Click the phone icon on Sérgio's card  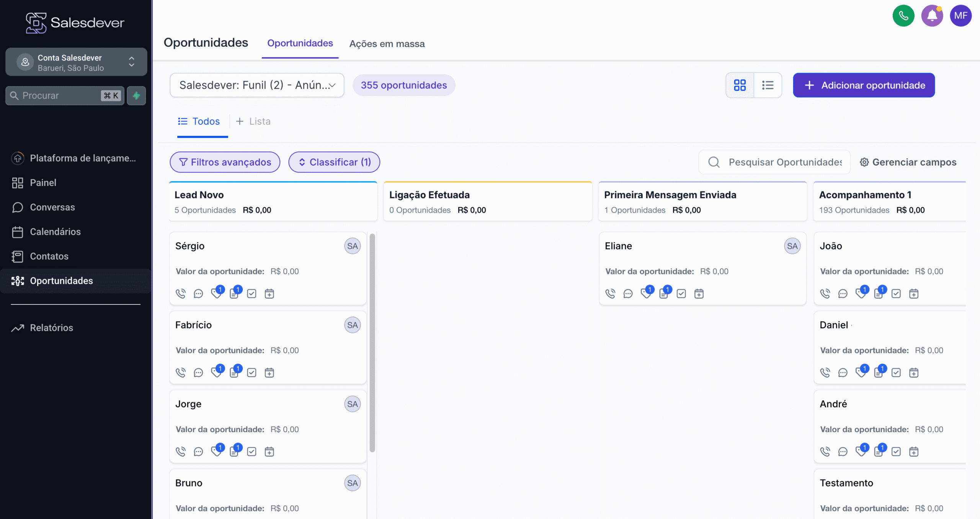coord(181,294)
